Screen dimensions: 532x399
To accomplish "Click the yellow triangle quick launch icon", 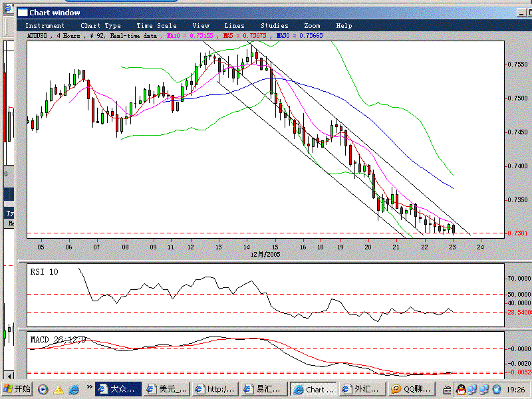I will click(x=59, y=390).
